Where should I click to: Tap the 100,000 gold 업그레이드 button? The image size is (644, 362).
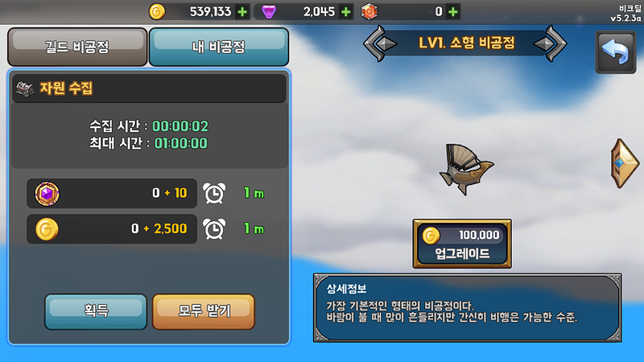pyautogui.click(x=462, y=244)
